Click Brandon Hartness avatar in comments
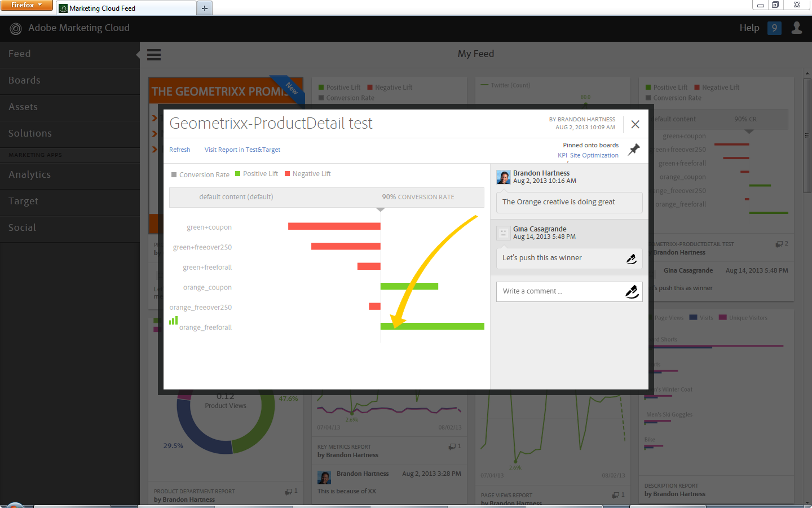This screenshot has height=508, width=812. (x=504, y=177)
